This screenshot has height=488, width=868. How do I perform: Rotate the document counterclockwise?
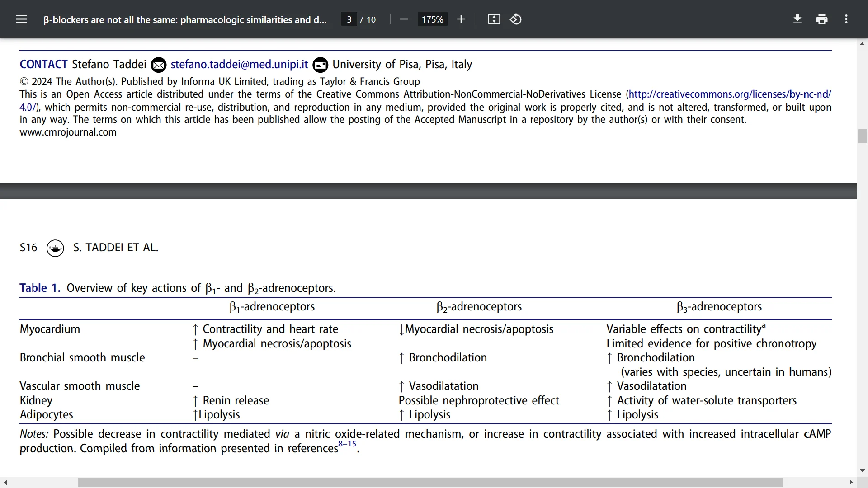516,19
